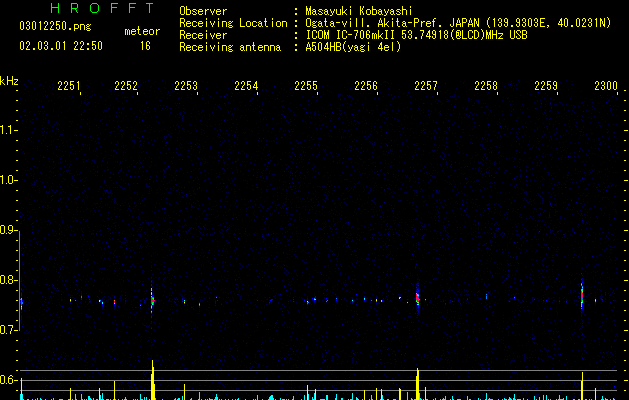629x400 pixels.
Task: Click the 2253 time marker
Action: tap(186, 86)
